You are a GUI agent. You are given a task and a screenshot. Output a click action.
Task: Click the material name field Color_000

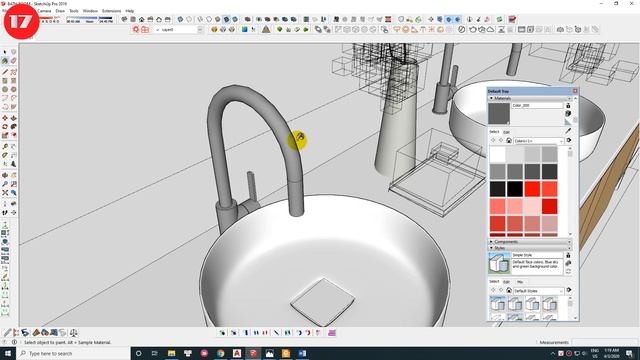pos(537,105)
